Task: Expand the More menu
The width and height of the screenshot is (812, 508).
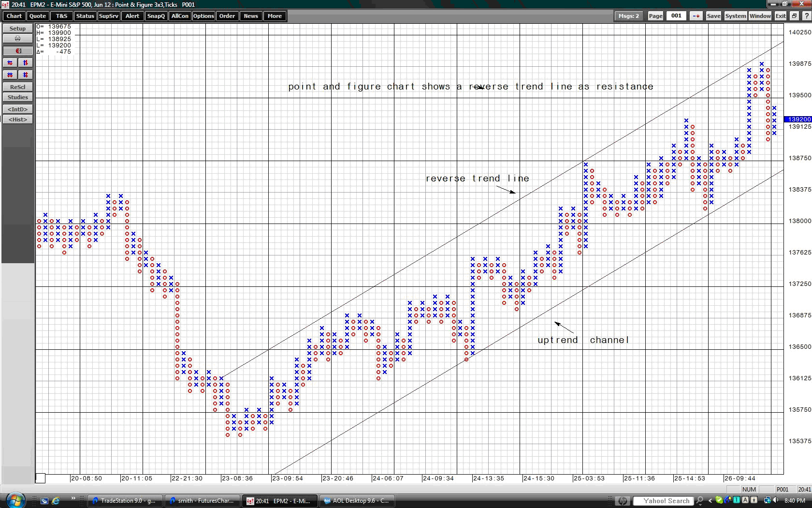Action: [275, 16]
